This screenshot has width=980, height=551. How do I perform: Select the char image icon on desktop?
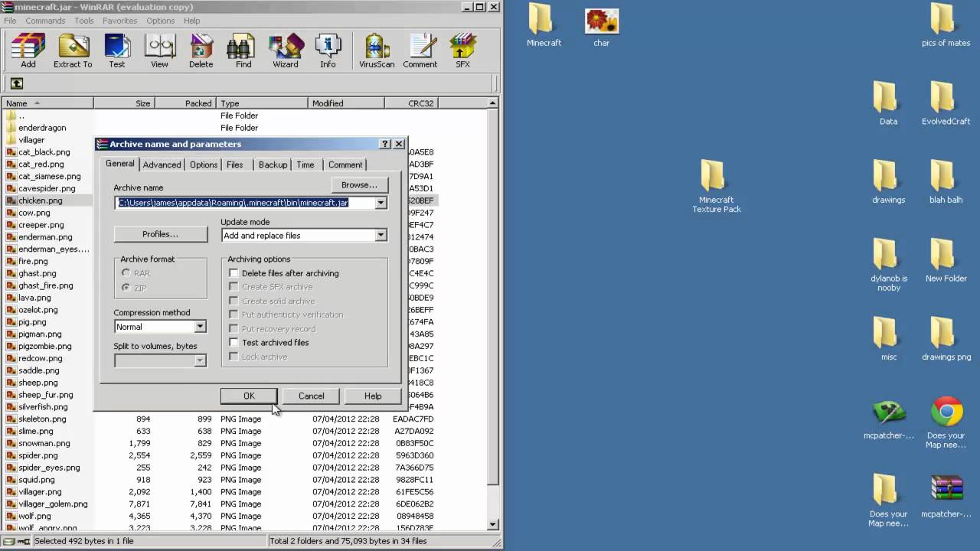(601, 27)
